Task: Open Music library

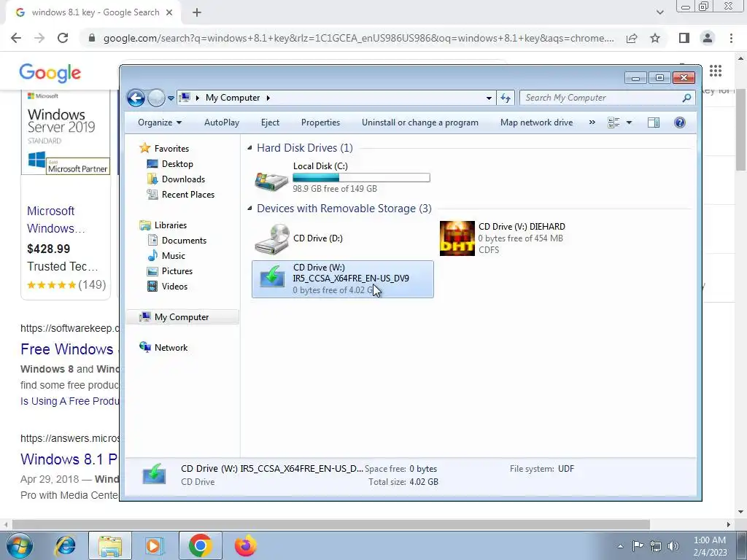Action: 174,256
